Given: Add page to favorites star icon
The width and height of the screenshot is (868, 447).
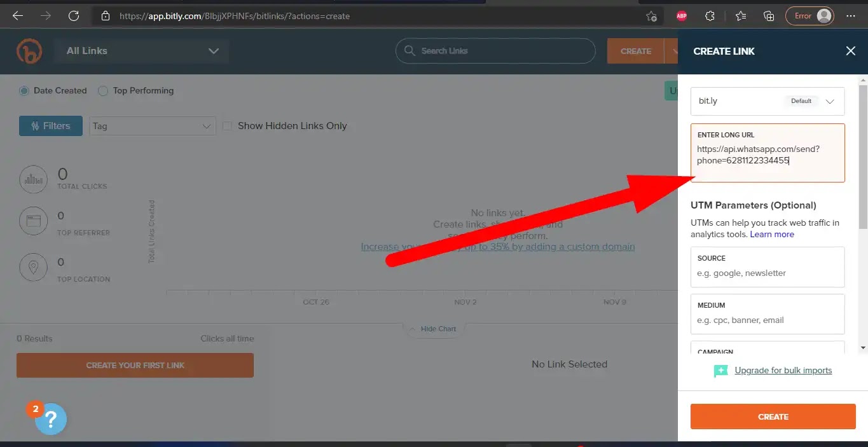Looking at the screenshot, I should (x=651, y=16).
